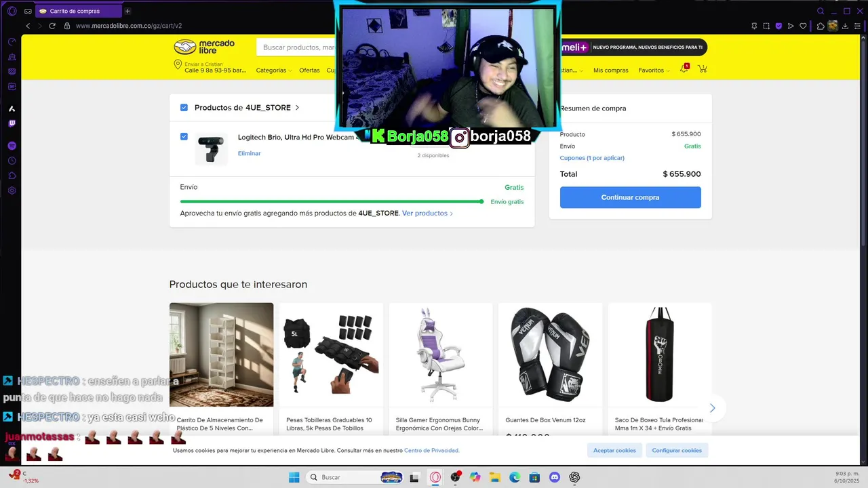Viewport: 868px width, 488px height.
Task: Add page to bookmarks heart icon
Action: 803,26
